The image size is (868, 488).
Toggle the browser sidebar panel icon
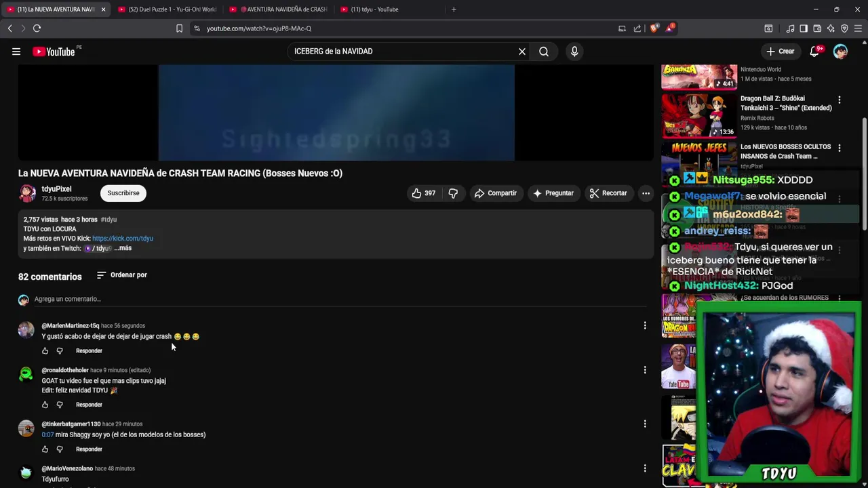(804, 28)
